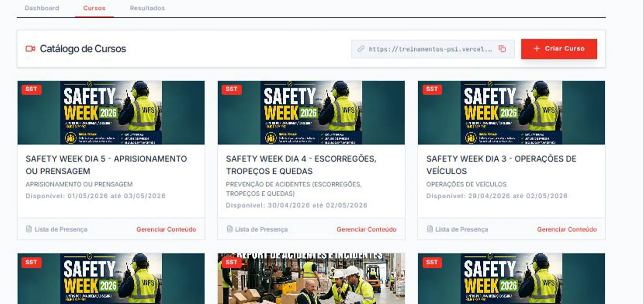Screen dimensions: 644x304
Task: Select the Cursos tab
Action: pyautogui.click(x=94, y=8)
